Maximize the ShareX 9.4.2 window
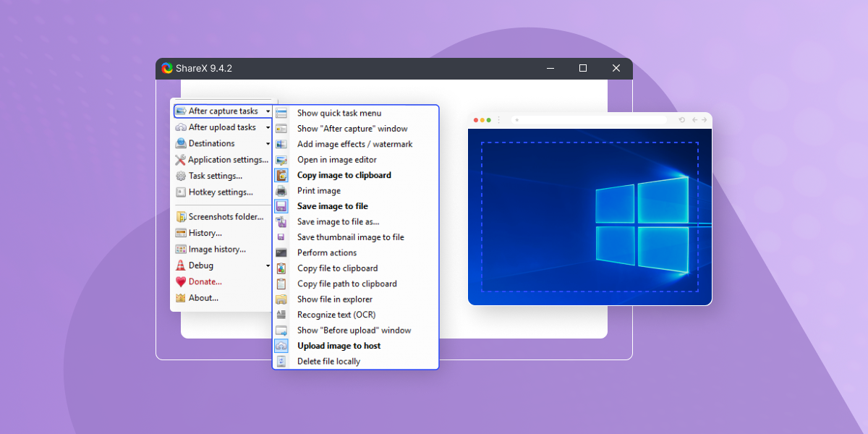This screenshot has height=434, width=868. pos(583,68)
